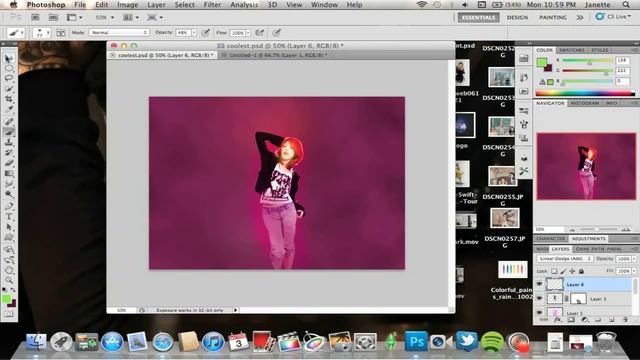Open the Flow slider dropdown
The image size is (640, 360).
(248, 33)
